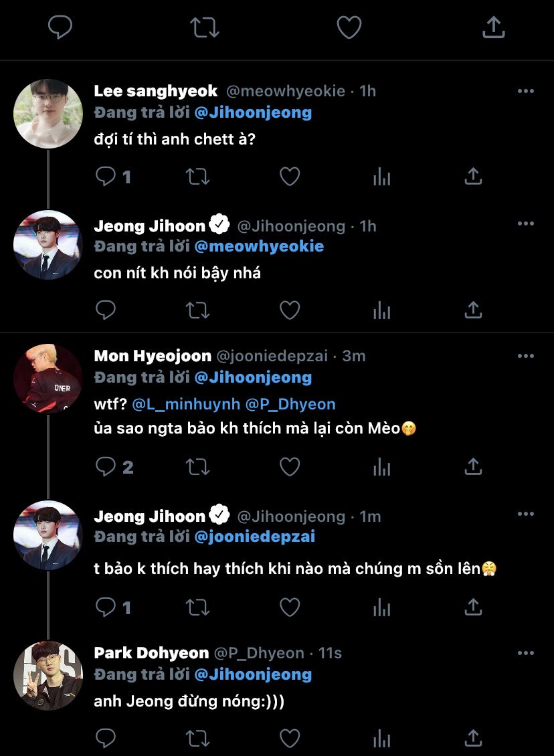The width and height of the screenshot is (554, 756).
Task: Share the main tweet at top
Action: 493,27
